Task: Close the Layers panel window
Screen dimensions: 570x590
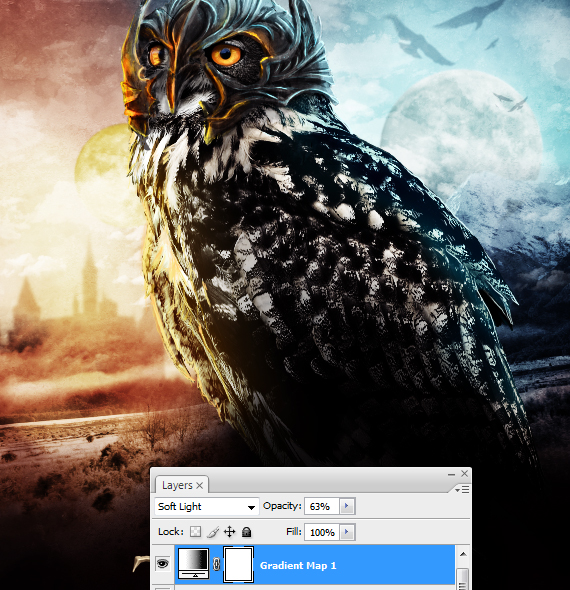Action: 465,474
